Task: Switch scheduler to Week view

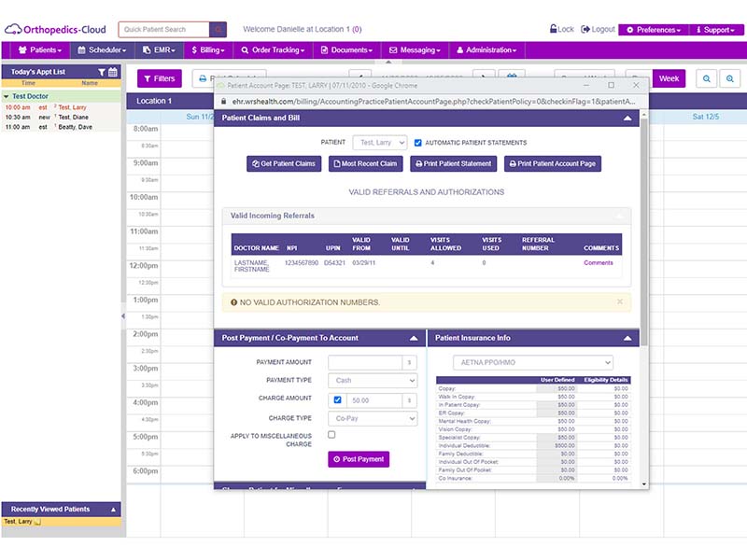Action: [x=669, y=78]
